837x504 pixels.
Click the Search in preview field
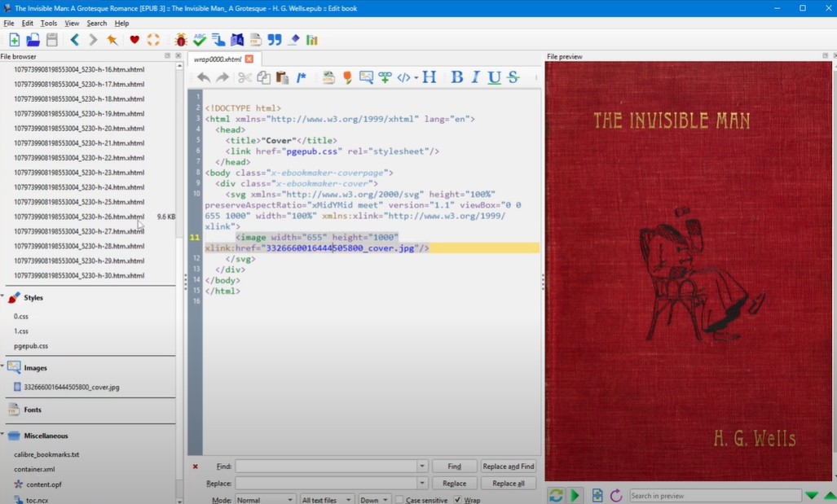(716, 496)
